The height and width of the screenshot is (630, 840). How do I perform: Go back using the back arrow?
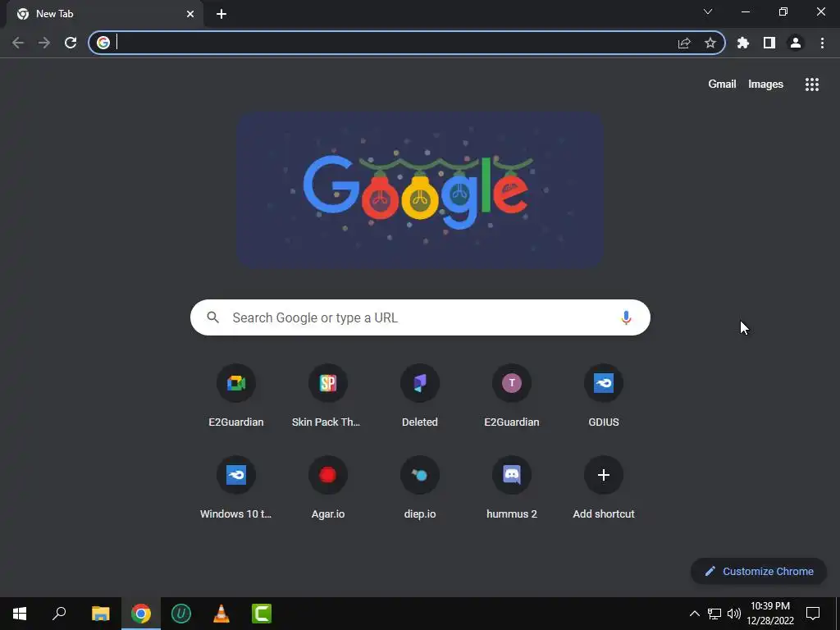[18, 43]
